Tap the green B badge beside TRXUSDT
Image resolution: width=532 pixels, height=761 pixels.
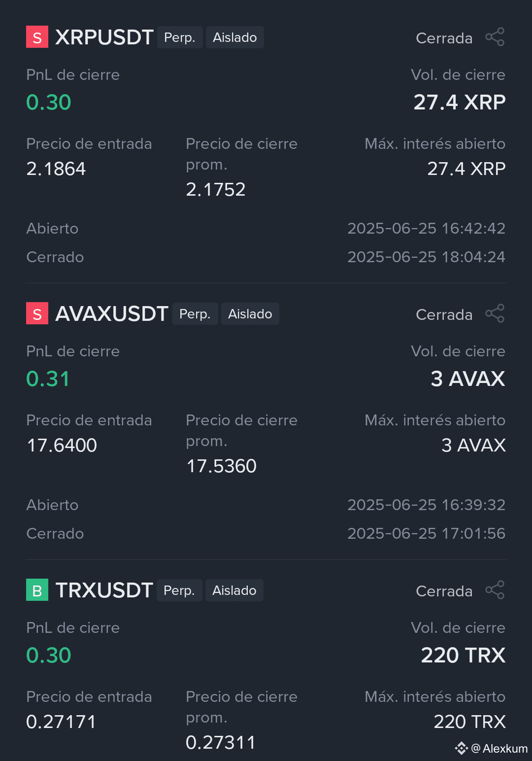37,590
